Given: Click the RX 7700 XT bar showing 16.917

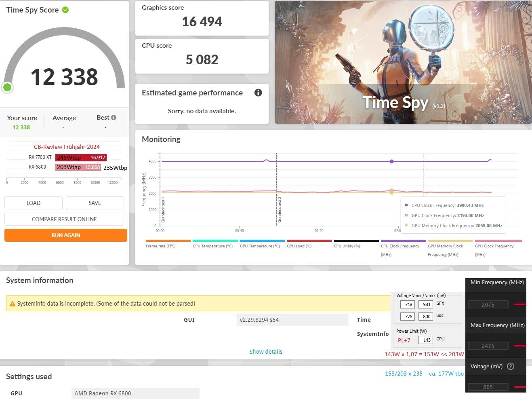Looking at the screenshot, I should (81, 157).
